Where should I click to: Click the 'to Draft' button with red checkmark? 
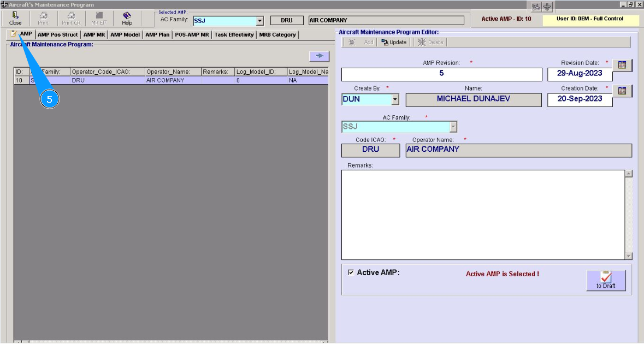click(x=606, y=280)
